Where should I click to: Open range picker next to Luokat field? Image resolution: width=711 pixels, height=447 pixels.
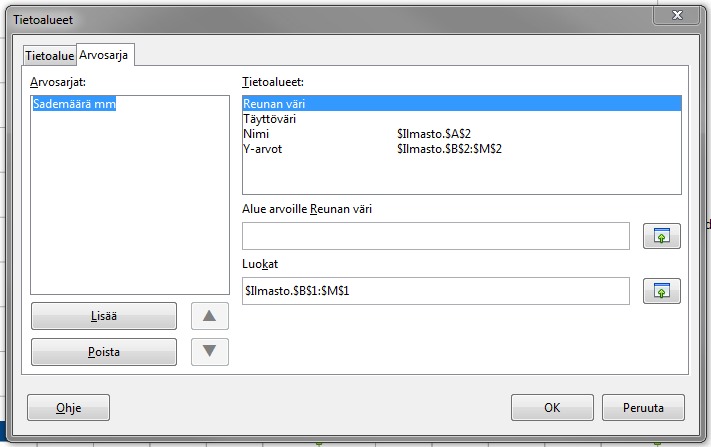tap(661, 291)
